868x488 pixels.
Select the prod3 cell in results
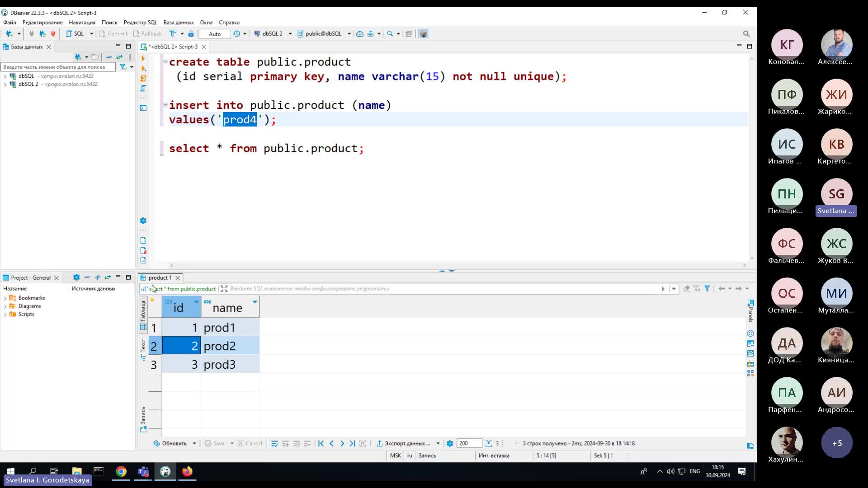pos(230,364)
